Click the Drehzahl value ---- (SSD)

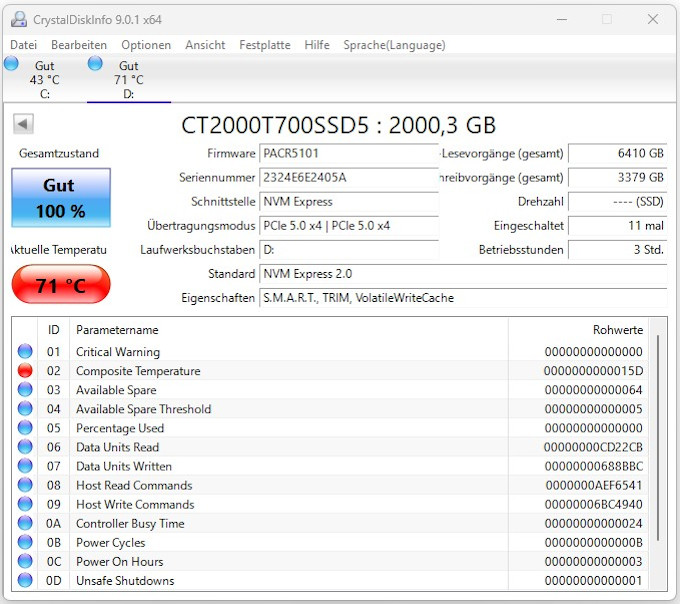[x=618, y=202]
